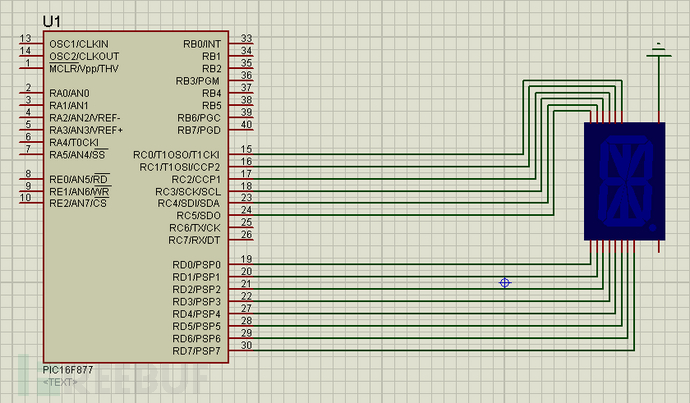Select the U1 component reference label
Viewport: 690px width, 403px height.
pos(51,21)
